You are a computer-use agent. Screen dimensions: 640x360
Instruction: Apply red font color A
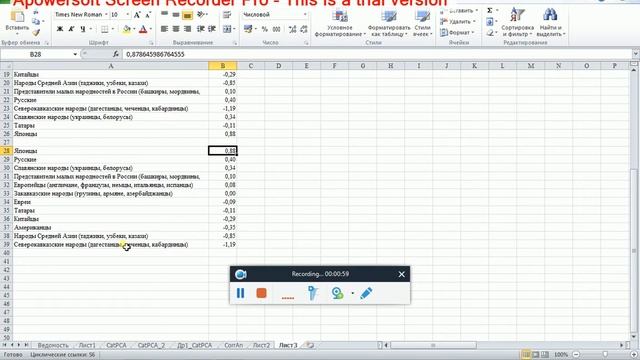(x=143, y=29)
